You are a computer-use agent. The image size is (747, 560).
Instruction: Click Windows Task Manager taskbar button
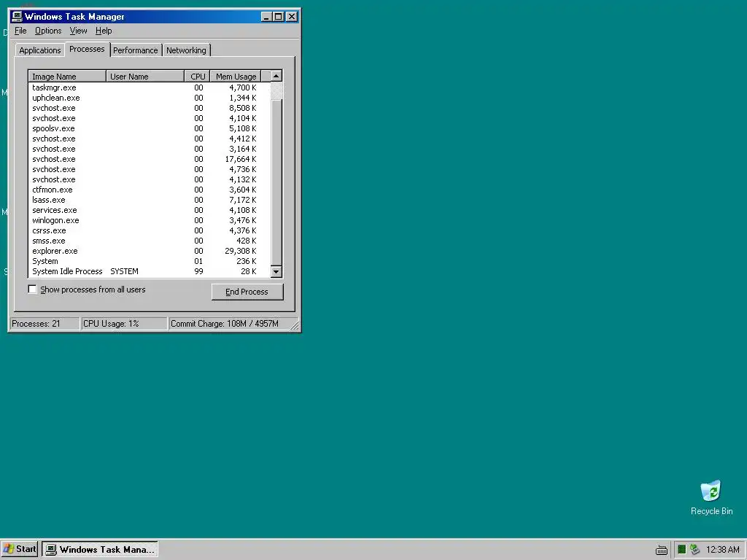coord(100,549)
